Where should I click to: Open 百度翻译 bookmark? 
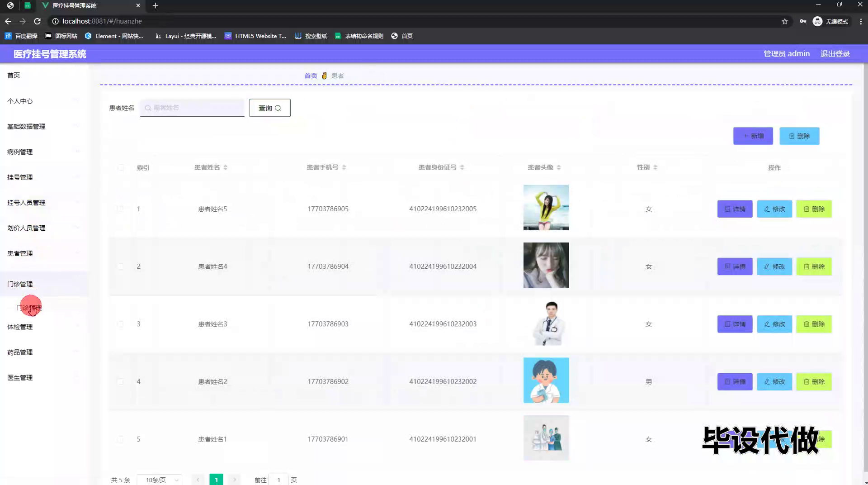(x=21, y=36)
